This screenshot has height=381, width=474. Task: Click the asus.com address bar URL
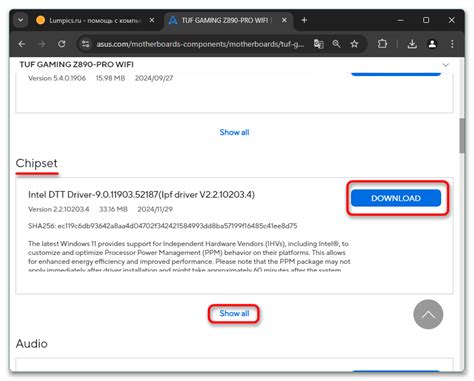point(200,44)
